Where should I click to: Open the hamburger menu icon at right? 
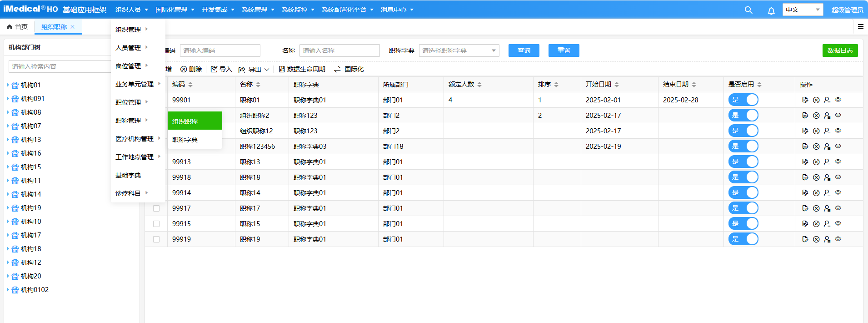click(x=860, y=27)
